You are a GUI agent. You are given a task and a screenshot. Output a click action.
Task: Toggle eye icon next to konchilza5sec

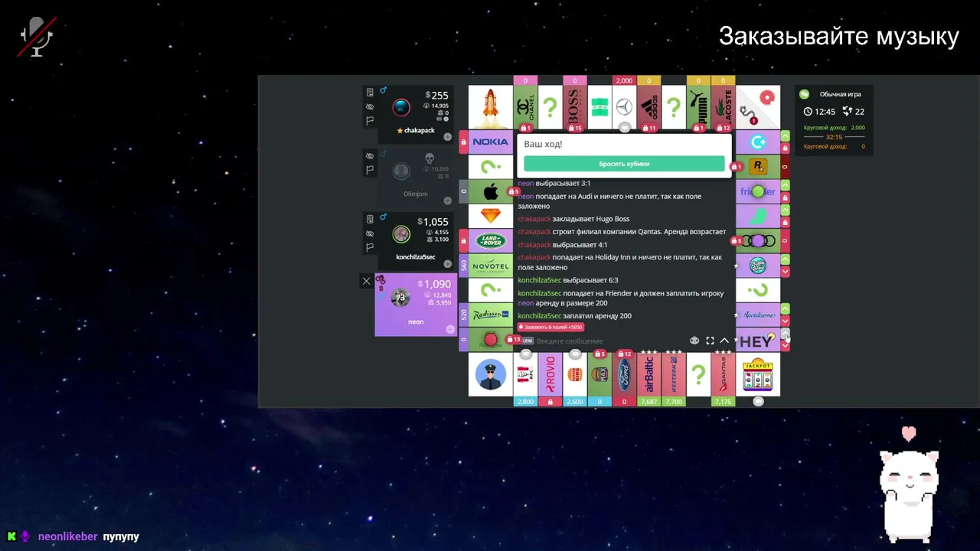tap(370, 234)
